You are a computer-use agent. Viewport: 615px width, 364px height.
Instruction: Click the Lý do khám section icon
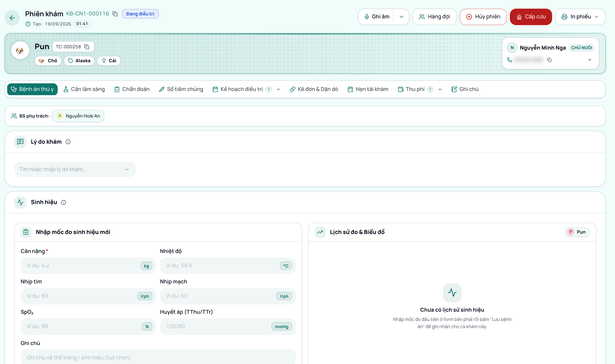coord(20,142)
